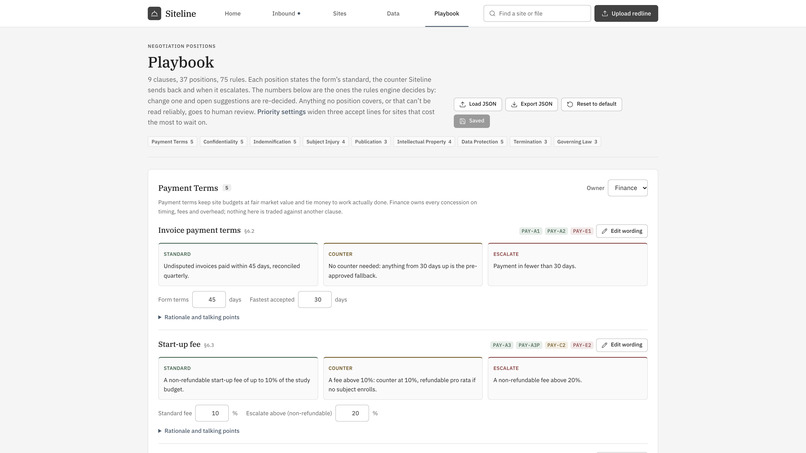Focus the Find a site or file search
This screenshot has height=453, width=806.
[537, 13]
